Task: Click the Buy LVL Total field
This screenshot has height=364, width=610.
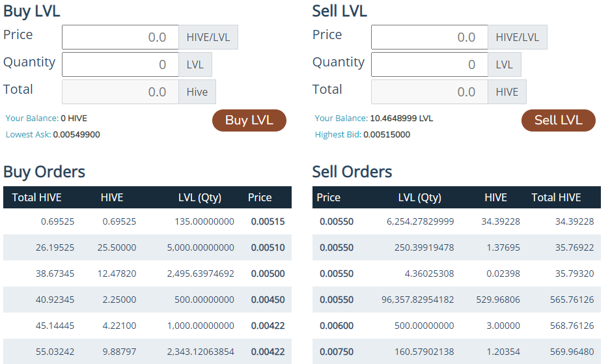Action: 120,92
